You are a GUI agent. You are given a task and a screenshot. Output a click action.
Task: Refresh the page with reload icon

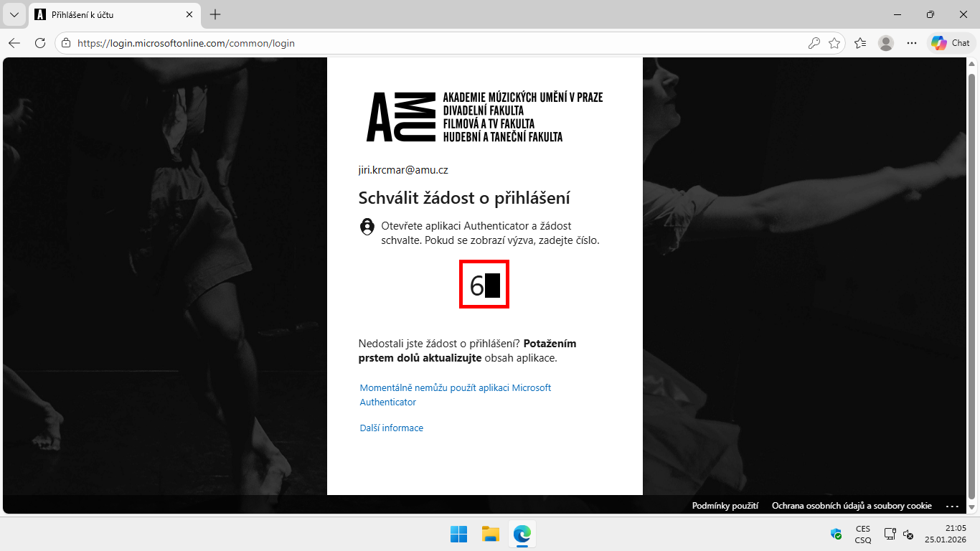point(40,43)
